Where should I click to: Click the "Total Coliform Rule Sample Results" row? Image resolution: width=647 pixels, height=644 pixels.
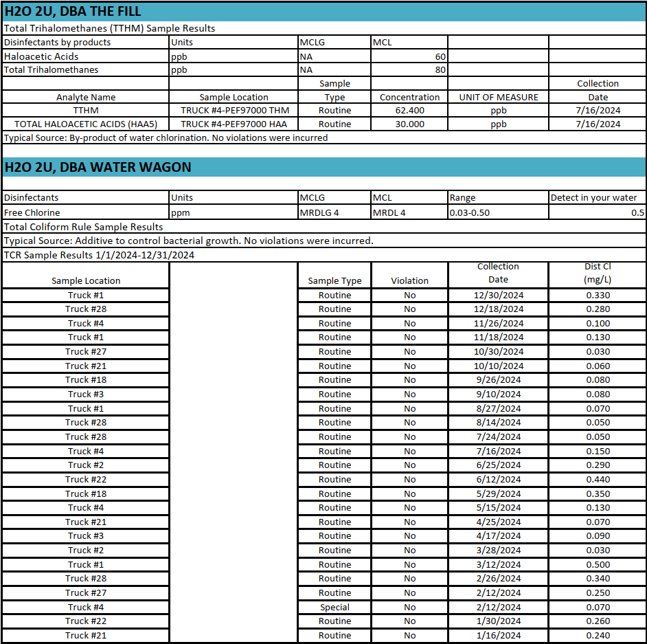(x=84, y=227)
